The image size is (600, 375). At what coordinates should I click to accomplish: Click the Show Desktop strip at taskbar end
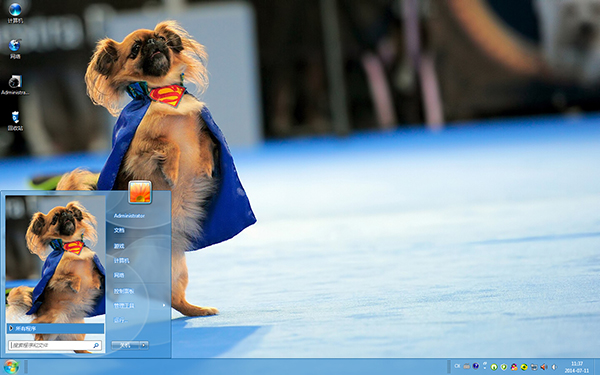pos(597,367)
